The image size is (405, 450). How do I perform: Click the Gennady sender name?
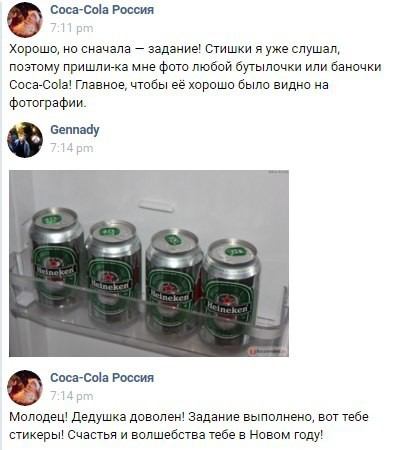coord(75,130)
